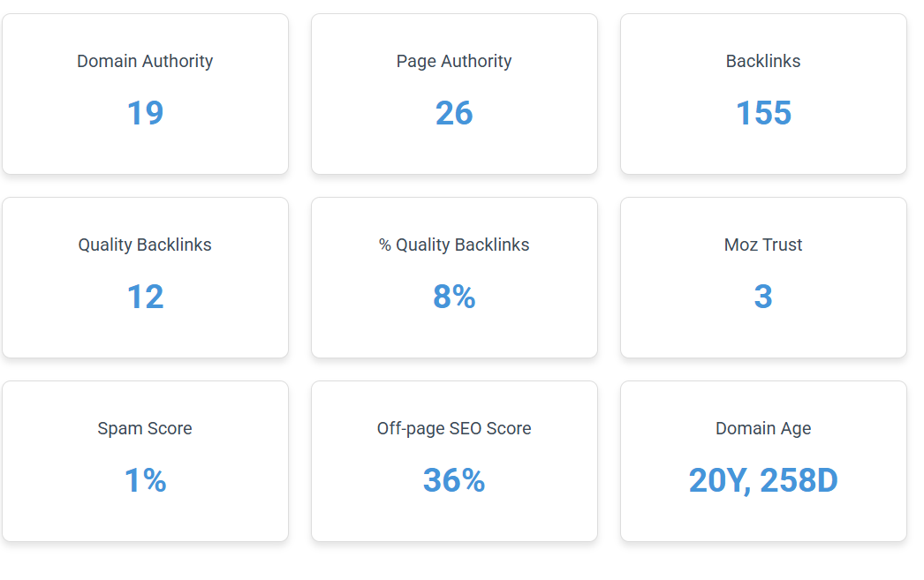Select the 36% off-page SEO value
924x580 pixels.
[454, 480]
